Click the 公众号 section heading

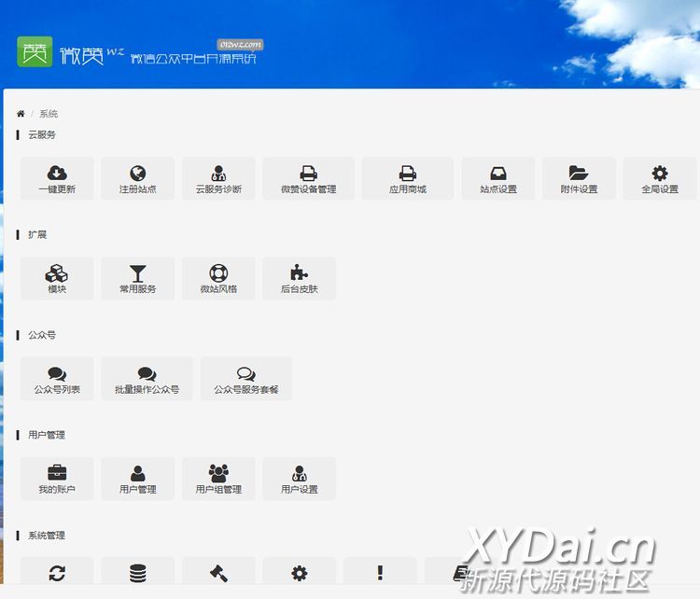(41, 335)
